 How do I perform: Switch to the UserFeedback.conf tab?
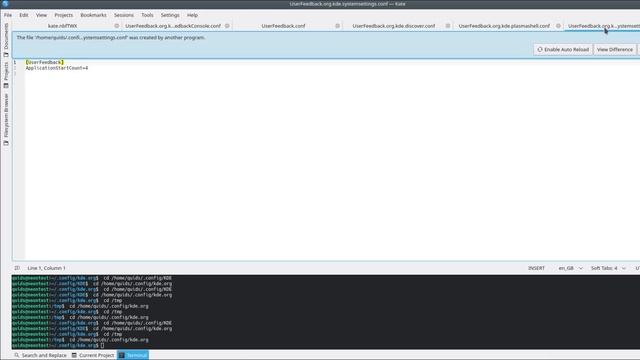click(x=283, y=26)
